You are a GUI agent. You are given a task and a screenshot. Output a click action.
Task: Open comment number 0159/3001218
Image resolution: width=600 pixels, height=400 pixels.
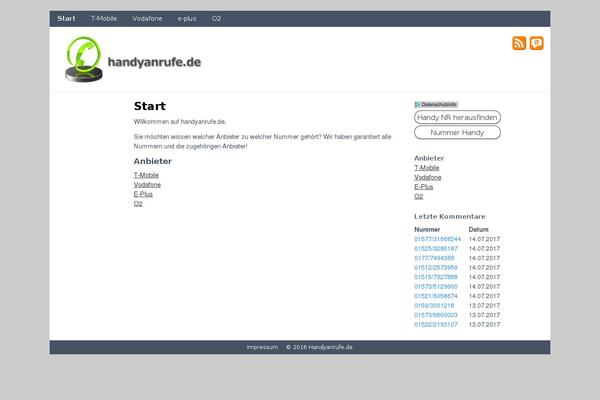pyautogui.click(x=434, y=306)
